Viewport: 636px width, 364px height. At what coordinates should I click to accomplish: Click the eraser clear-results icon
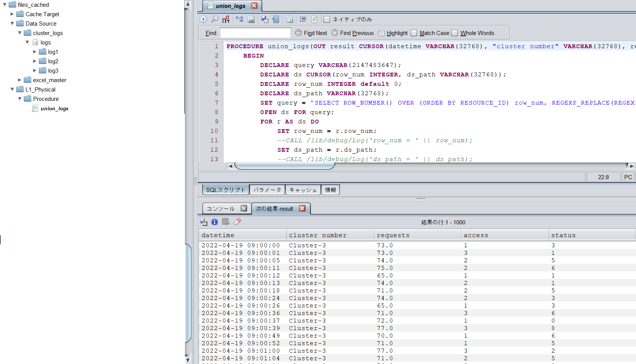(237, 222)
